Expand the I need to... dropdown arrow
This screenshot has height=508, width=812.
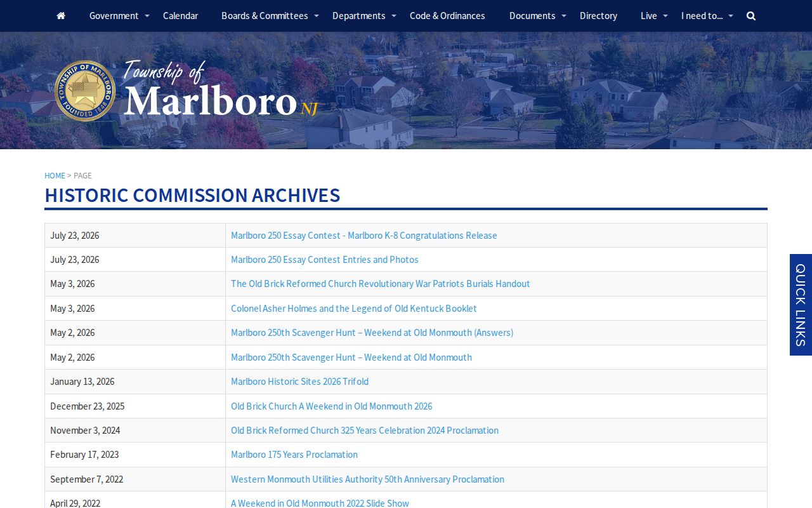point(730,16)
